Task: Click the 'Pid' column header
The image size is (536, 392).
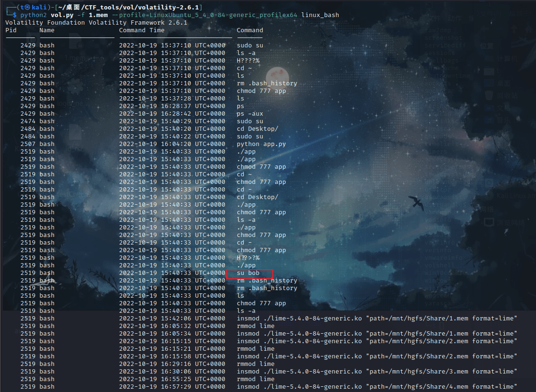Action: (x=11, y=30)
